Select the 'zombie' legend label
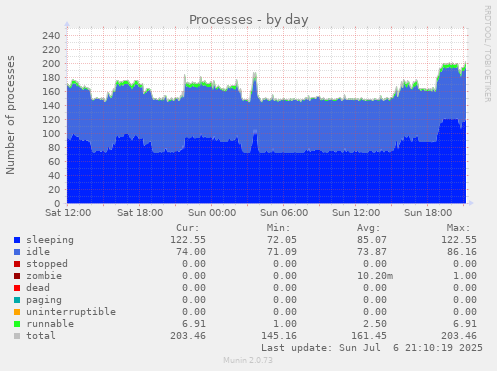 coord(44,276)
